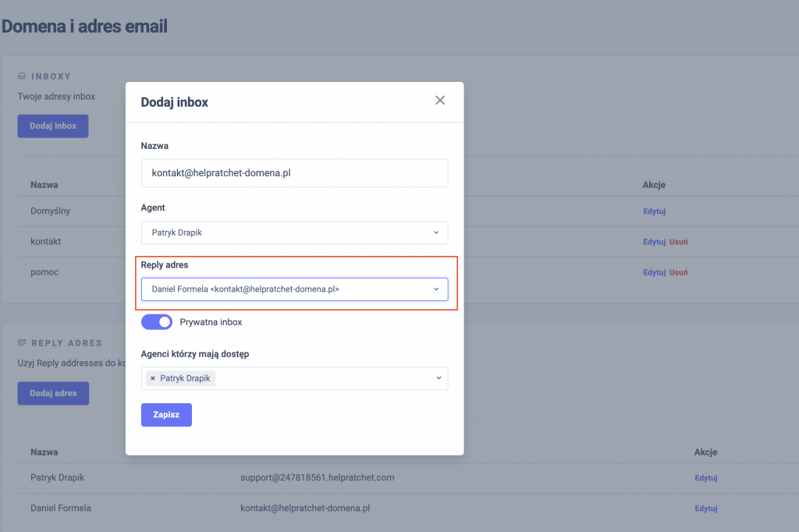The width and height of the screenshot is (799, 532).
Task: Click into the Nazwa input field
Action: point(294,173)
